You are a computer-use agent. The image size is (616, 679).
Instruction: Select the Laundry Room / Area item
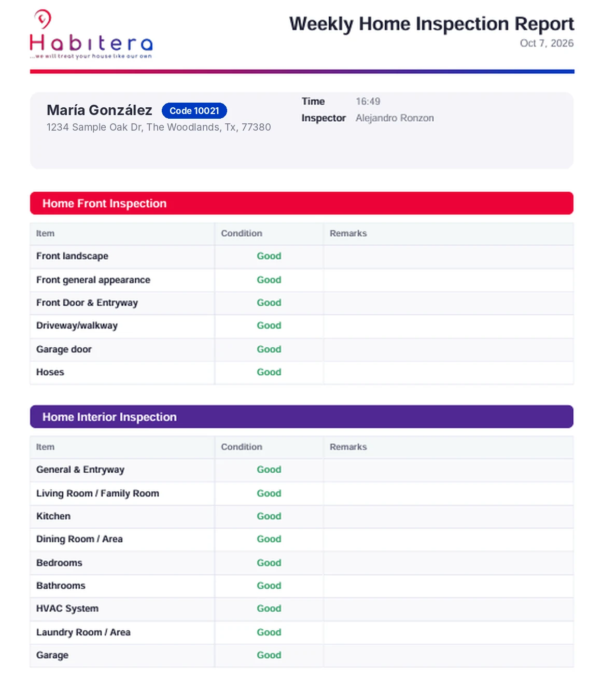[83, 632]
